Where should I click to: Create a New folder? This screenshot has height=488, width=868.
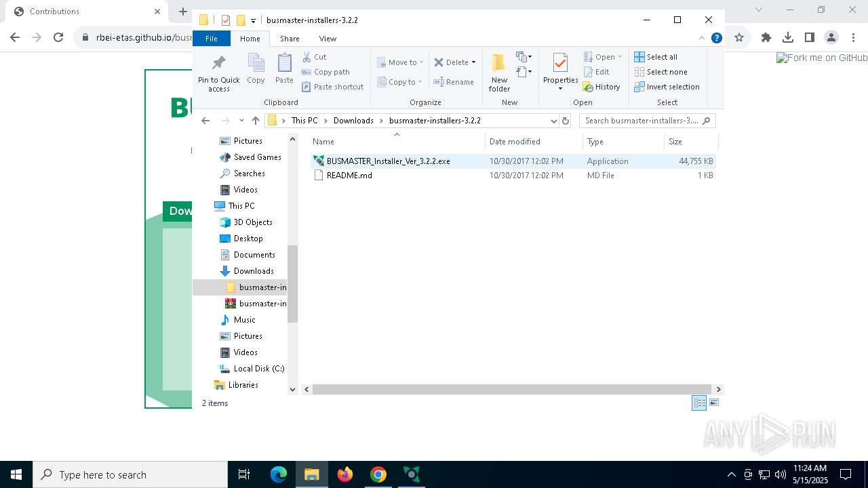pos(499,73)
